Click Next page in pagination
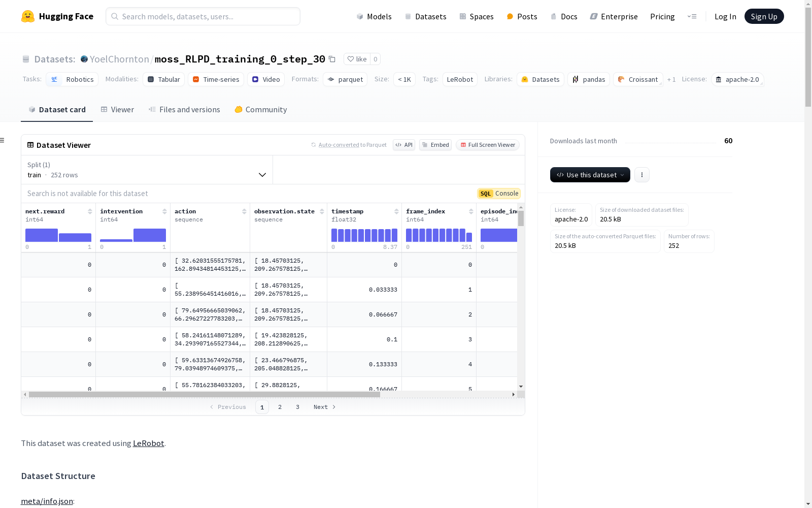The height and width of the screenshot is (508, 812). click(324, 407)
